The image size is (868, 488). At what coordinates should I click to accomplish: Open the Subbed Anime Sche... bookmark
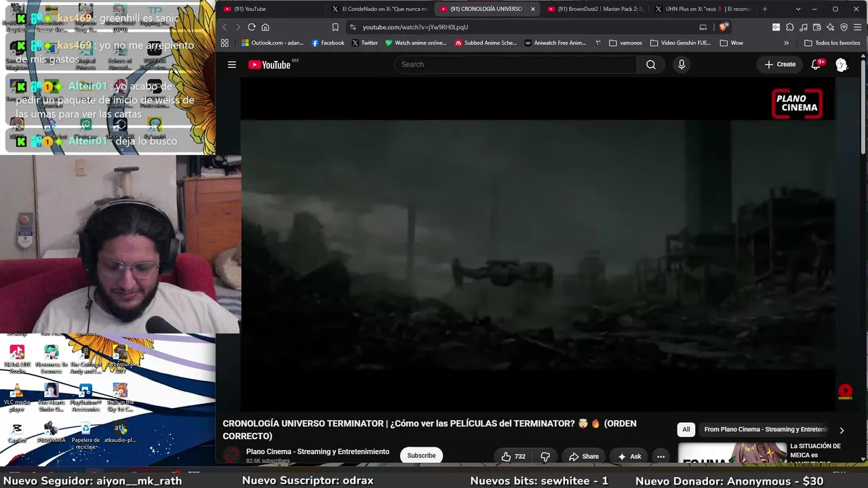click(x=486, y=43)
